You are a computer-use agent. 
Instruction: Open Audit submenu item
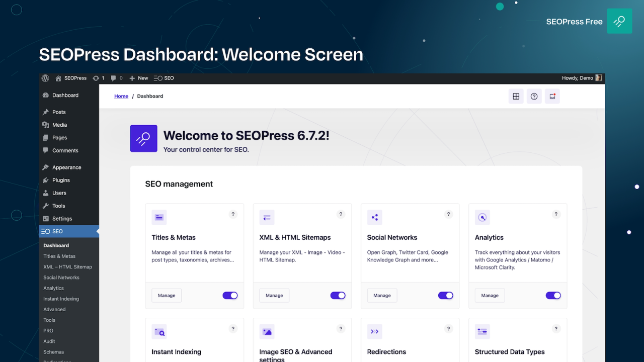(49, 341)
